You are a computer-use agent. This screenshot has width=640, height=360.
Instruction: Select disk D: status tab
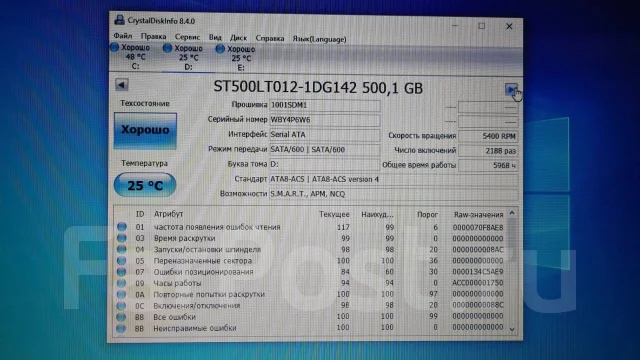coord(184,58)
